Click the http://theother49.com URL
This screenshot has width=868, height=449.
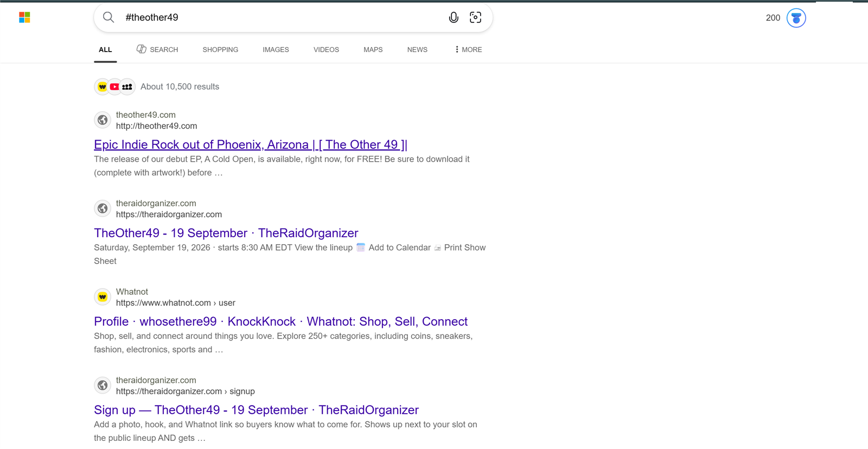pos(156,126)
